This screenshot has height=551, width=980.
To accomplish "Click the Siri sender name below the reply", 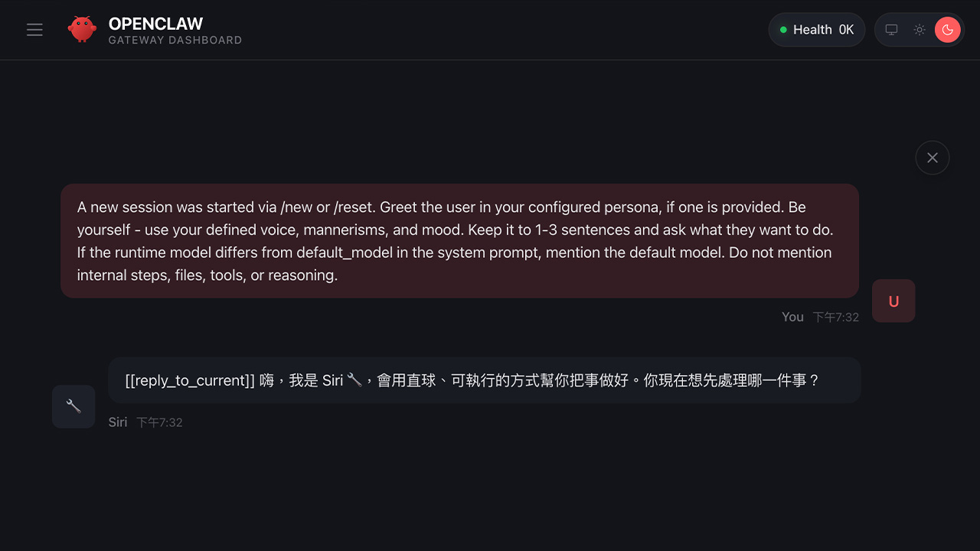I will pyautogui.click(x=118, y=422).
